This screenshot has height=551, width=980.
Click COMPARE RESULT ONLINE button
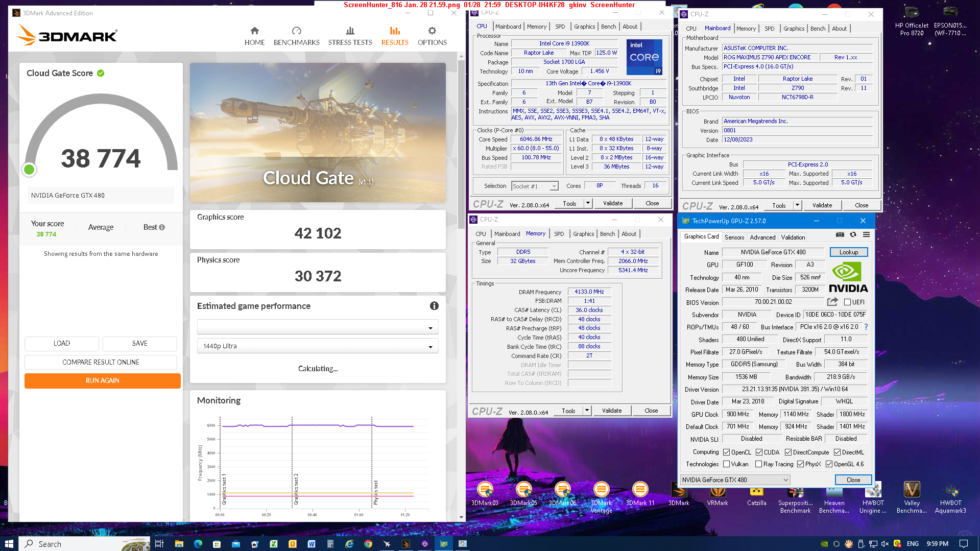[x=101, y=363]
